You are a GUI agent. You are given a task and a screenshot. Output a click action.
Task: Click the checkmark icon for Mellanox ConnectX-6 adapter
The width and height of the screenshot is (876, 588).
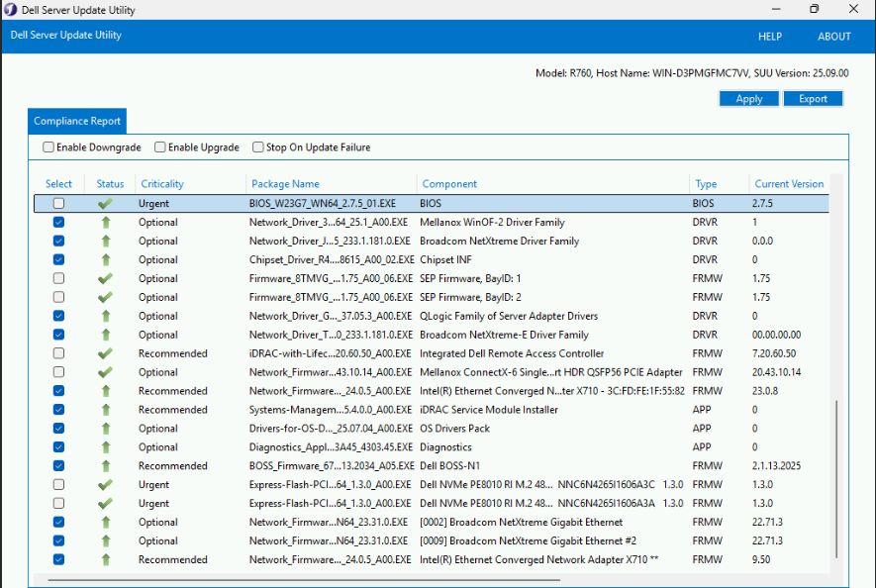coord(105,372)
